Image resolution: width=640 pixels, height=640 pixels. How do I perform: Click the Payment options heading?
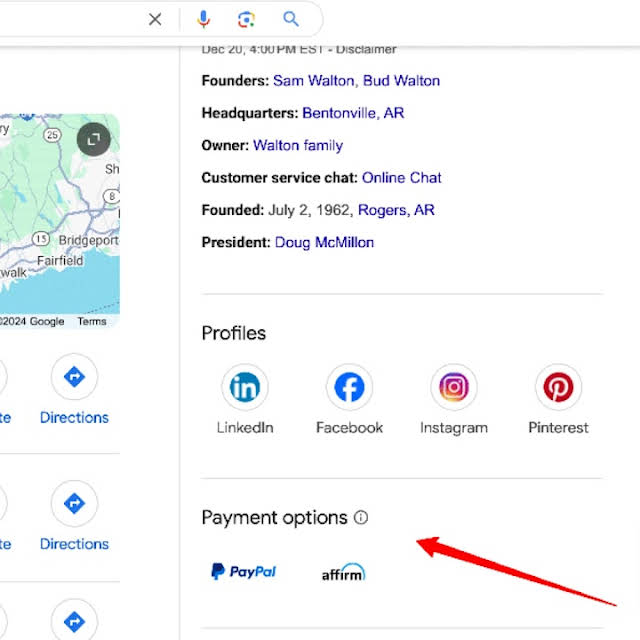(274, 518)
